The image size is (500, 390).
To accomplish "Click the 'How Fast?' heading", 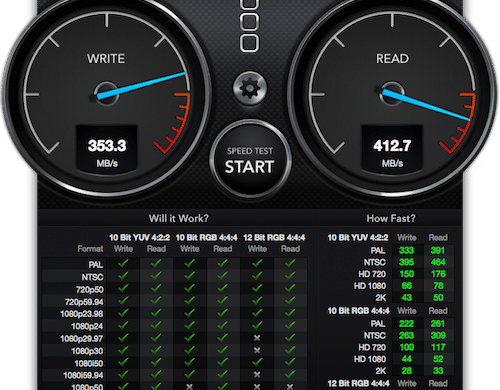I will (391, 218).
